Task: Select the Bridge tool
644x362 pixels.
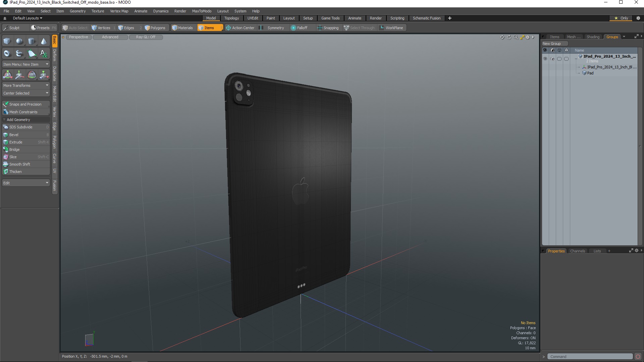Action: 26,149
